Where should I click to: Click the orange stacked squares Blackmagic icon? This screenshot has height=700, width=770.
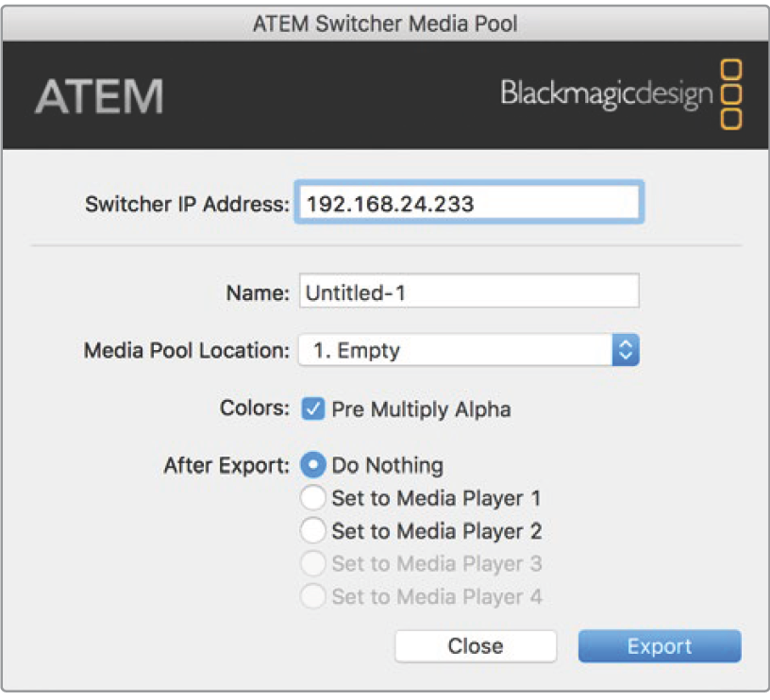pos(731,94)
